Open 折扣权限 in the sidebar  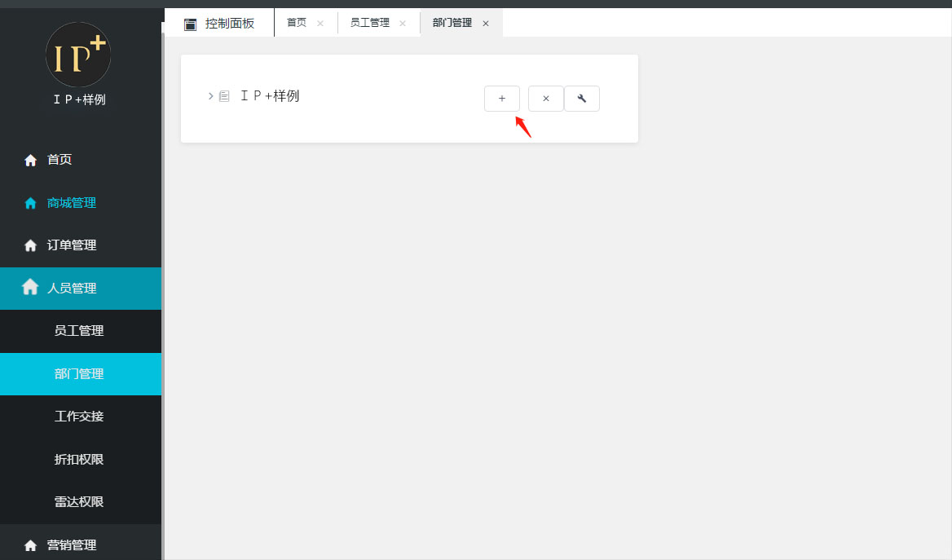[79, 460]
